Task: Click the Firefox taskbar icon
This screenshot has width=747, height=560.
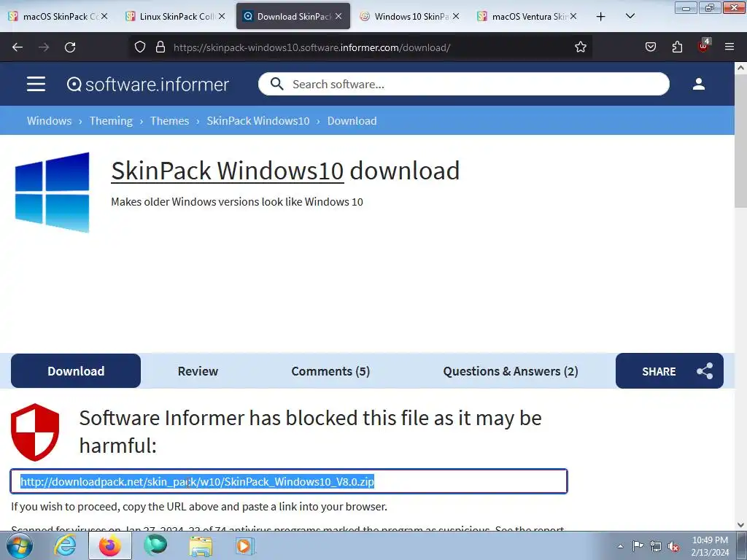Action: click(x=110, y=545)
